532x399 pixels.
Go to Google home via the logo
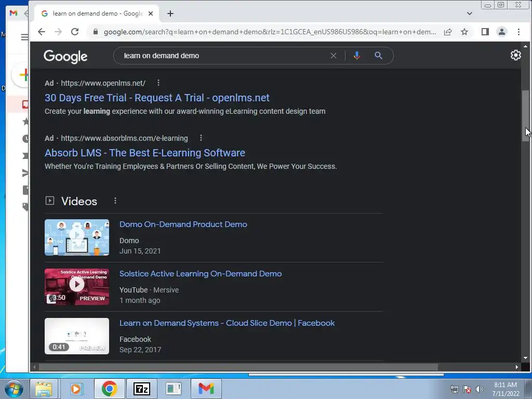[x=65, y=56]
